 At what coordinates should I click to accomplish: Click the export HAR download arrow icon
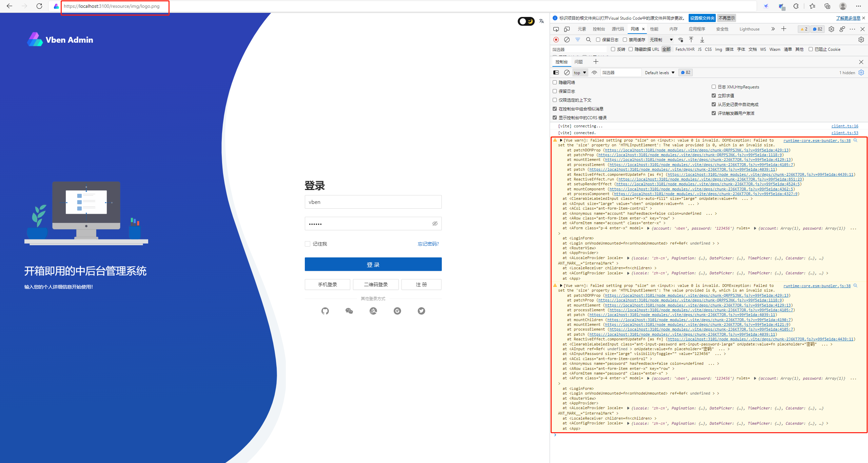pos(702,40)
